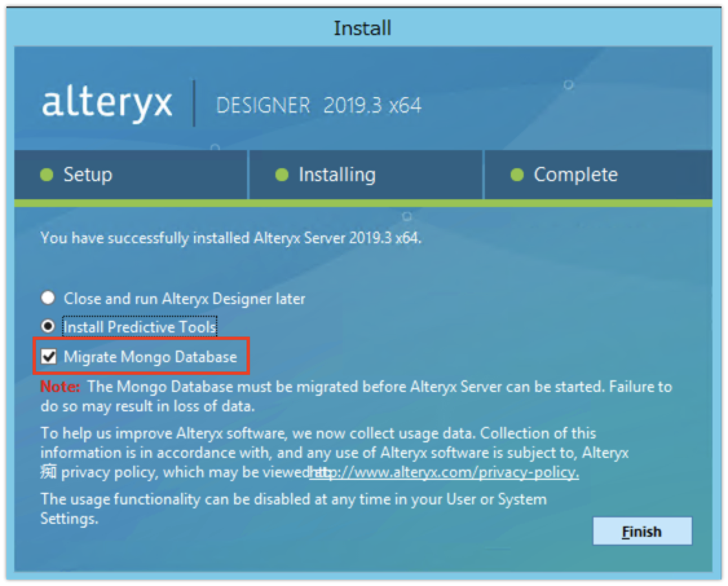Click the Install title bar
728x586 pixels.
(x=362, y=27)
